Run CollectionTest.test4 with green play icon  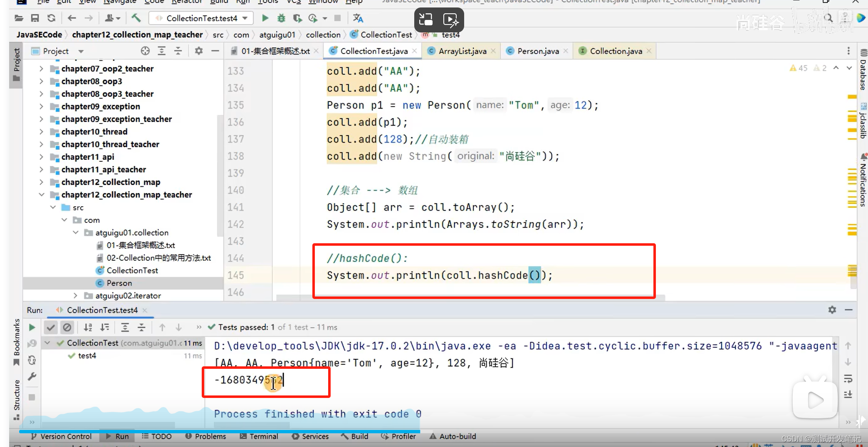point(265,18)
